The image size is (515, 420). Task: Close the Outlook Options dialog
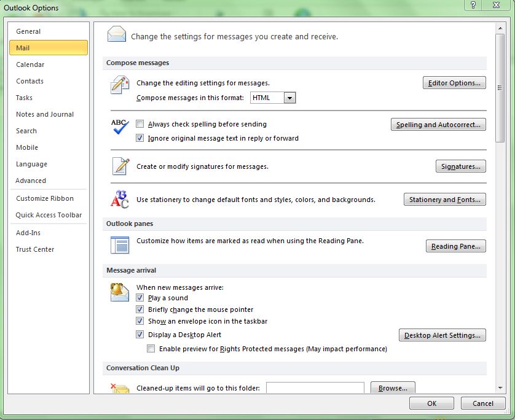[497, 5]
